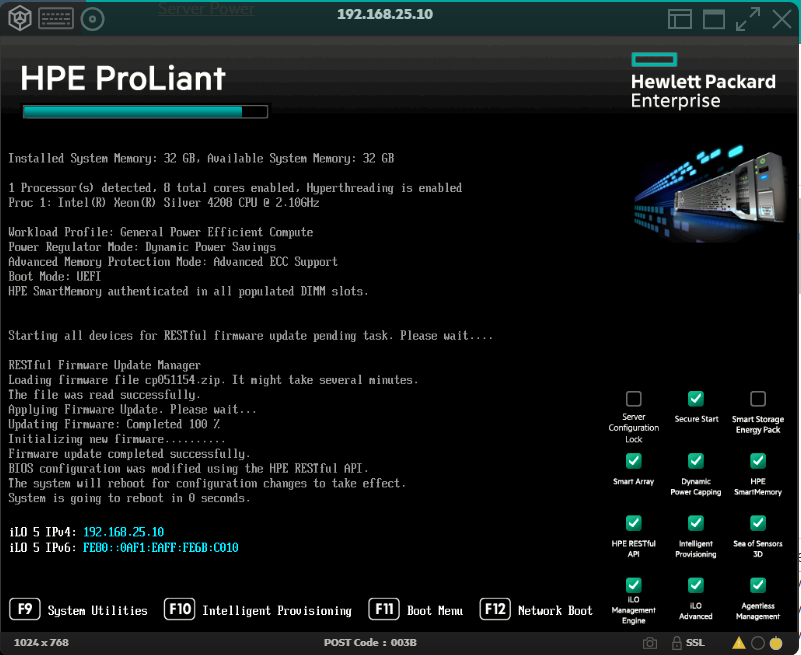Click the Advanced Memory Protection Mode line

coord(173,262)
